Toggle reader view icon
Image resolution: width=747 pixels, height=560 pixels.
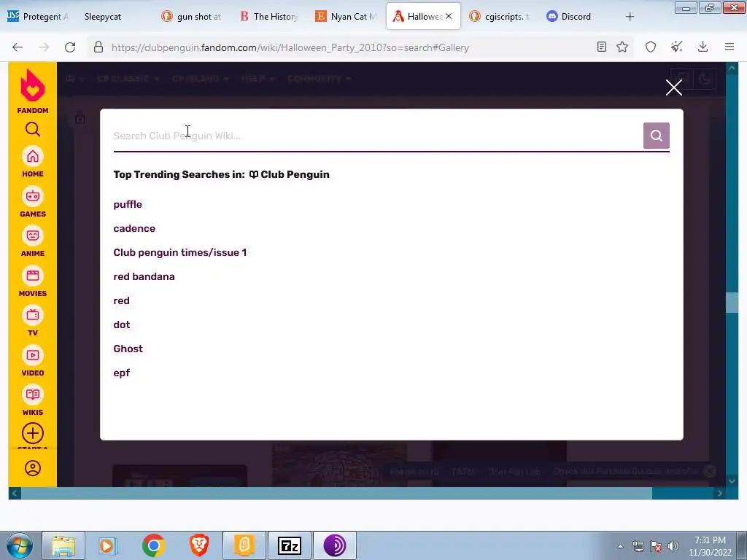point(601,47)
